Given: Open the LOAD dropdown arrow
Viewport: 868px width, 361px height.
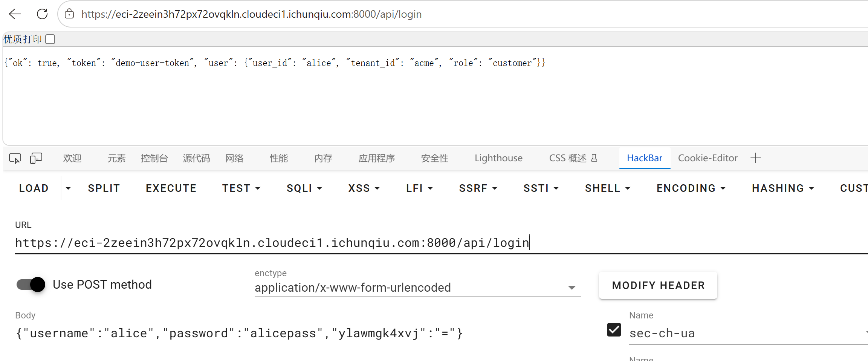Looking at the screenshot, I should point(68,188).
